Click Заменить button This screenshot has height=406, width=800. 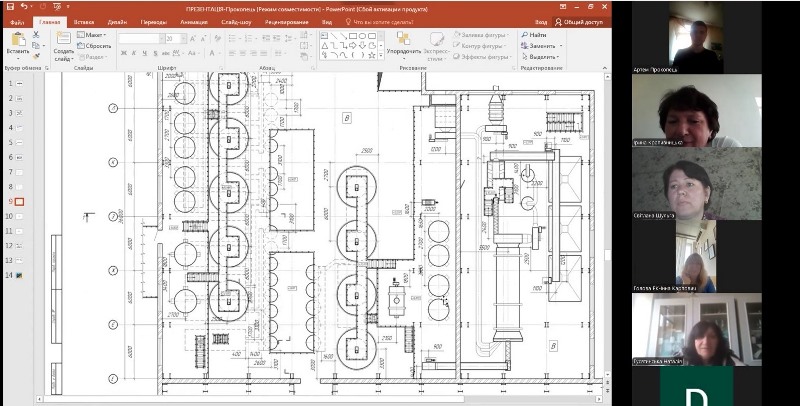click(x=540, y=46)
